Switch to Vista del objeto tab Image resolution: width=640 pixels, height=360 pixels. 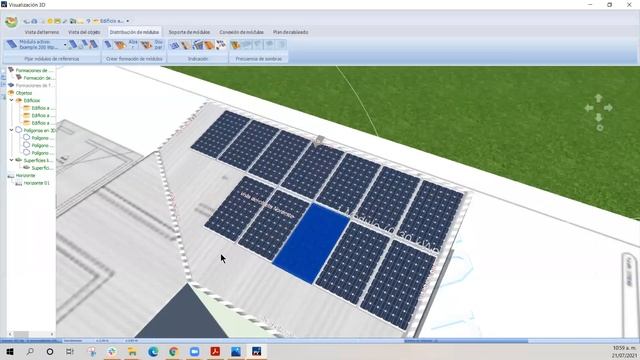click(84, 32)
